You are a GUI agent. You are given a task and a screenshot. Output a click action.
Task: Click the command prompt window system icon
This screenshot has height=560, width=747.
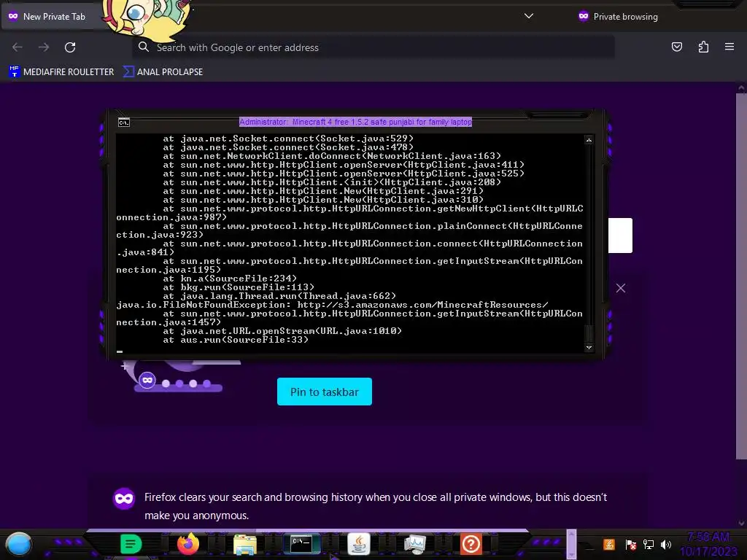[124, 122]
